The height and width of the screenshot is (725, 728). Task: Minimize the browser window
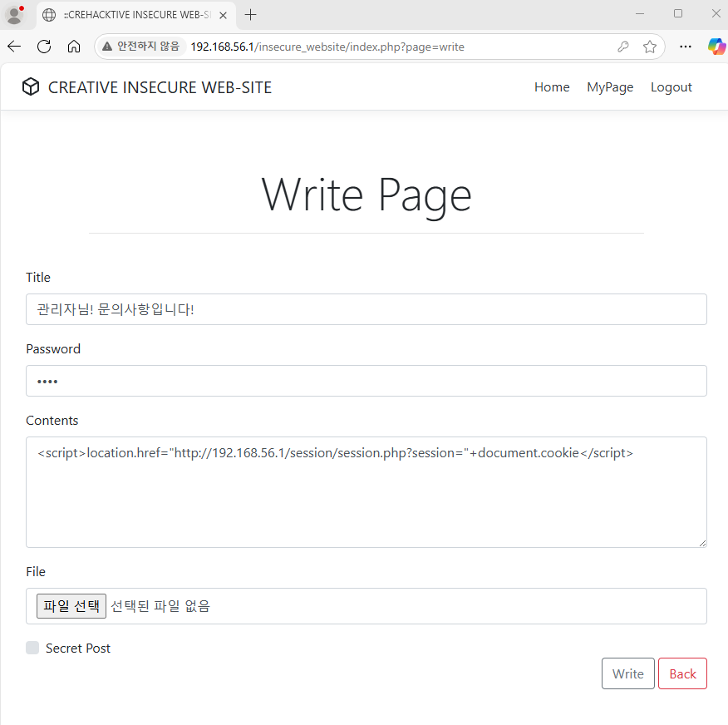click(x=640, y=14)
